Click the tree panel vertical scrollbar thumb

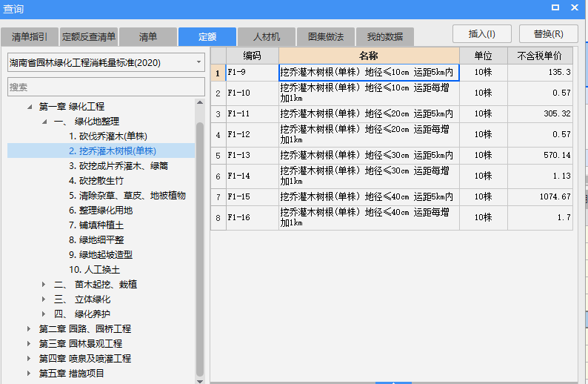200,249
